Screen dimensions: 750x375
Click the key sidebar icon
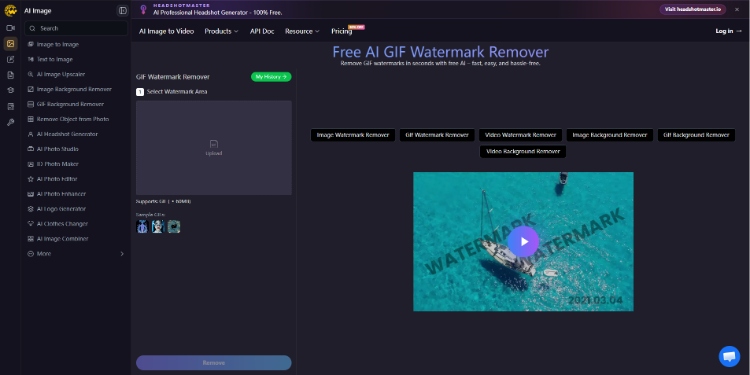[11, 122]
